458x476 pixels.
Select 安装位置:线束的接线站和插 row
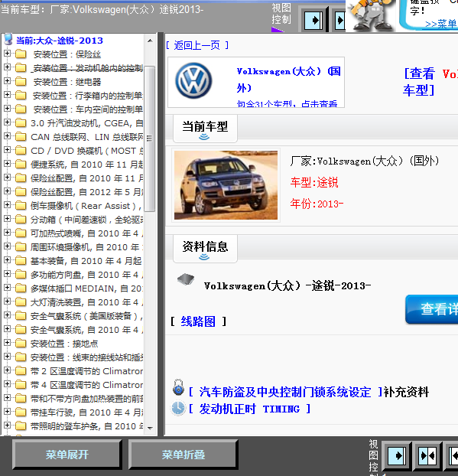(x=86, y=357)
